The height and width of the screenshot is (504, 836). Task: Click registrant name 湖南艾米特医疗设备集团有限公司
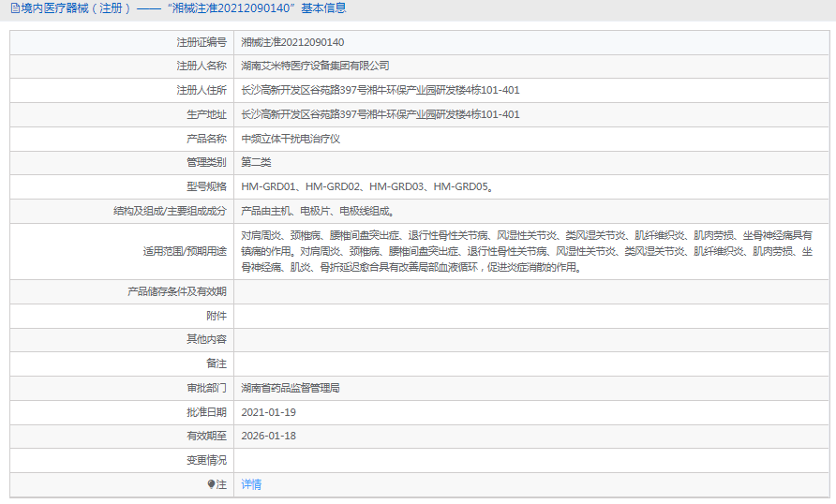pyautogui.click(x=315, y=67)
